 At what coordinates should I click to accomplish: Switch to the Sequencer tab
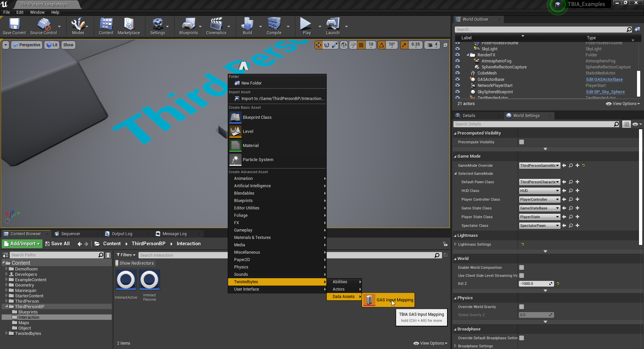pyautogui.click(x=70, y=234)
